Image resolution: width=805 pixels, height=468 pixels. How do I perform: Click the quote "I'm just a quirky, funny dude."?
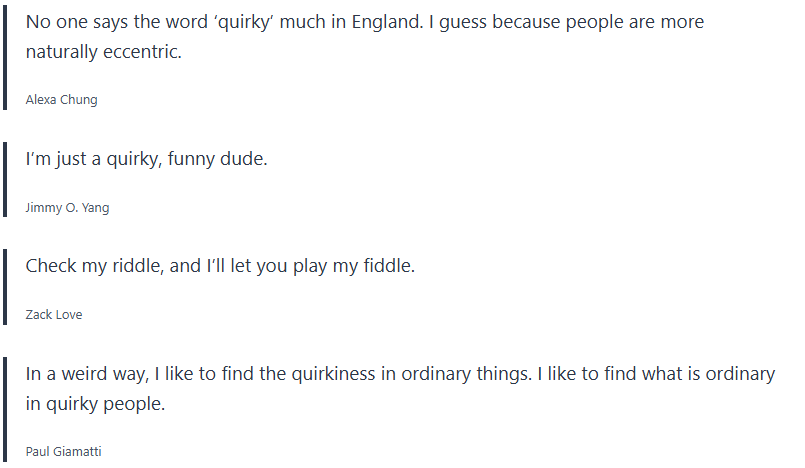146,158
